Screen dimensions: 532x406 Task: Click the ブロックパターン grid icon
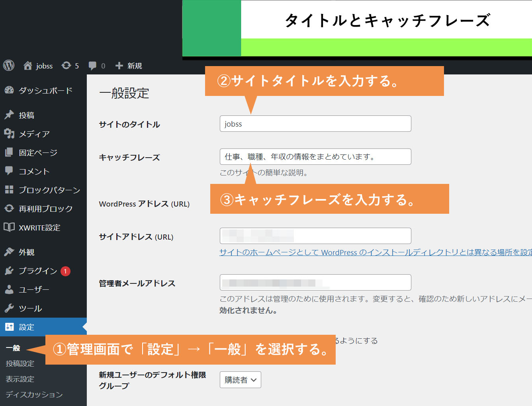9,190
